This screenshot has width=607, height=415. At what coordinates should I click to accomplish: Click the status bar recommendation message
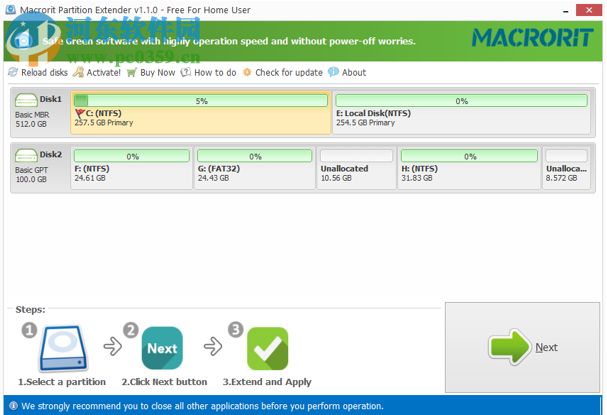point(202,406)
